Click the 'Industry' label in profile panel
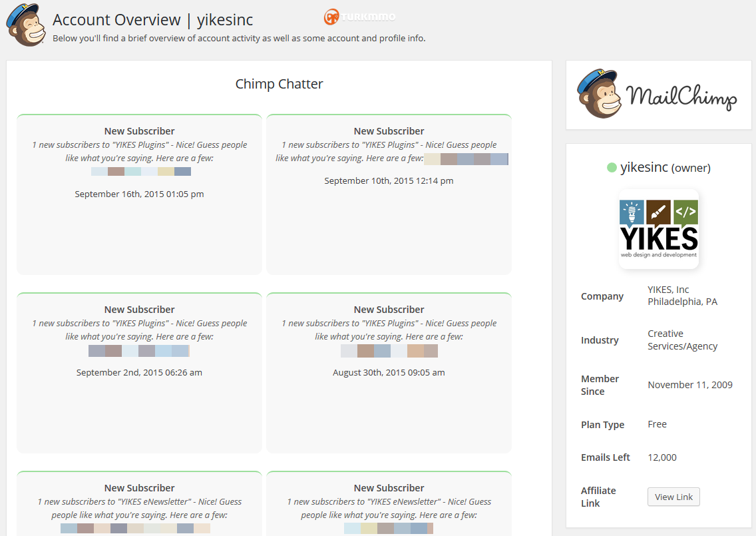This screenshot has height=536, width=756. click(600, 340)
